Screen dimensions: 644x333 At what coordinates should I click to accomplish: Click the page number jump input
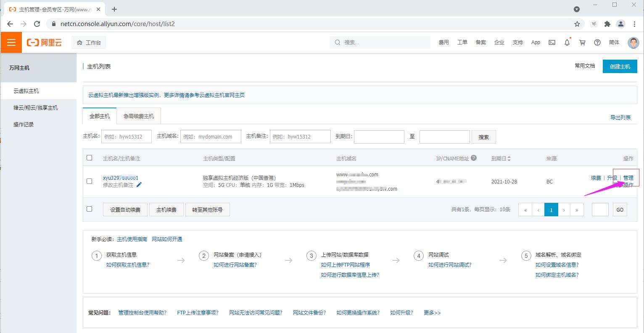[x=600, y=210]
